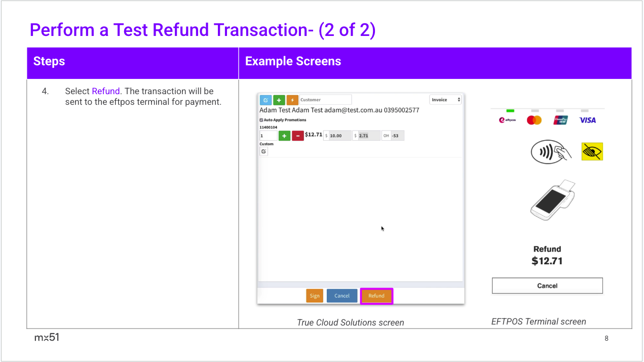
Task: Click the orange Sign button
Action: point(315,296)
